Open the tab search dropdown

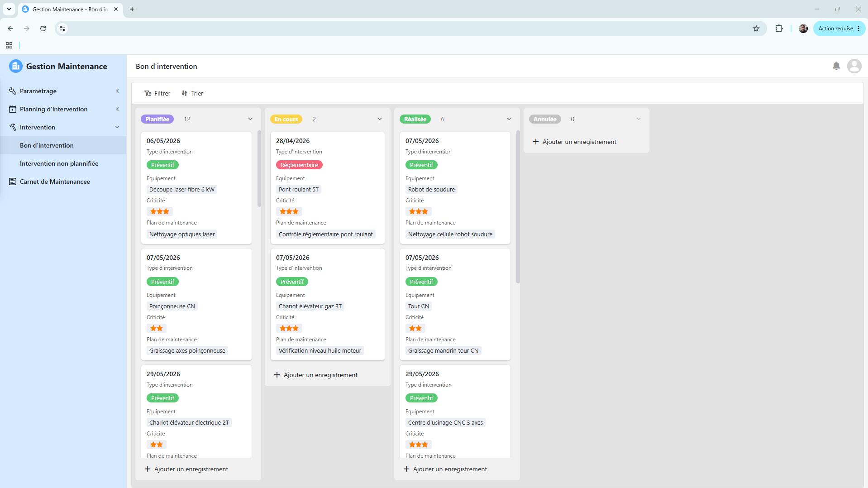coord(9,9)
